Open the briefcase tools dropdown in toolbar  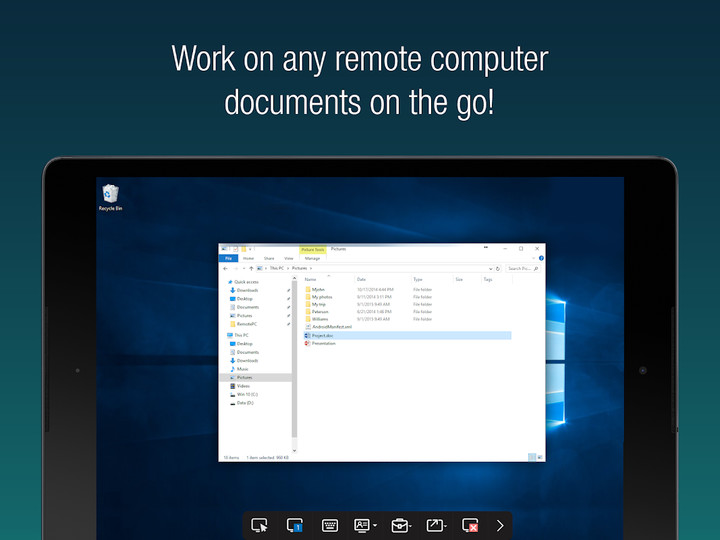pos(401,525)
